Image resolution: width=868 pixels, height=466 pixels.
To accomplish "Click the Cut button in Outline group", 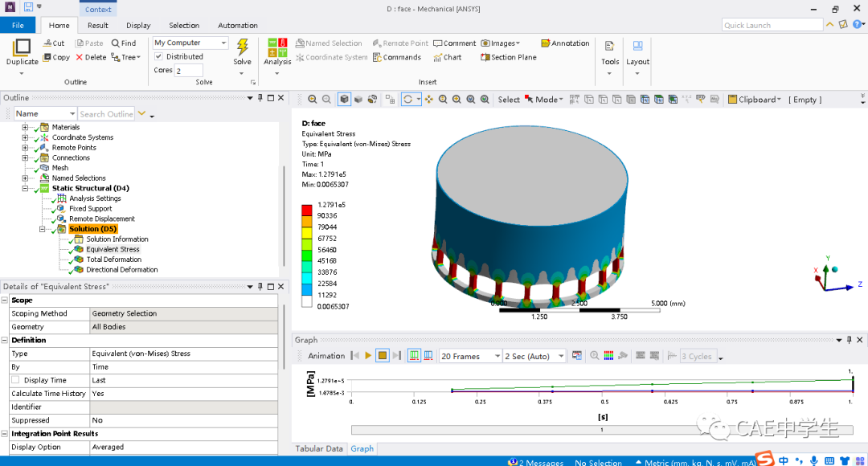I will [x=54, y=43].
